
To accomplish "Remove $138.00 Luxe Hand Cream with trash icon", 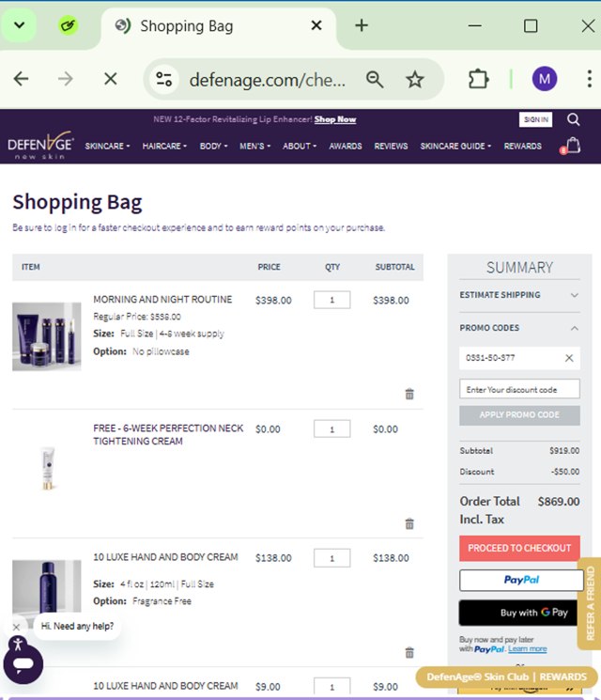I will [x=409, y=652].
